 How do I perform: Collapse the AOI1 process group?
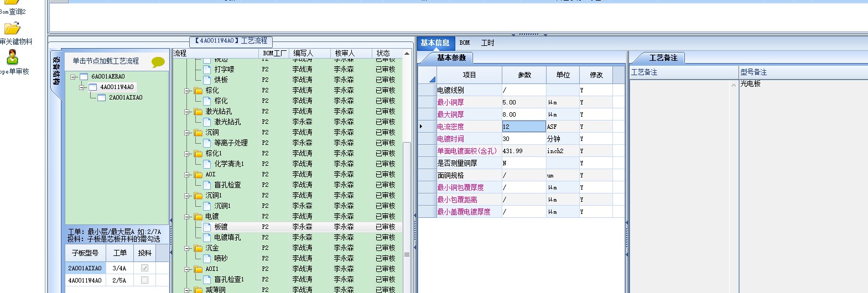pyautogui.click(x=187, y=269)
